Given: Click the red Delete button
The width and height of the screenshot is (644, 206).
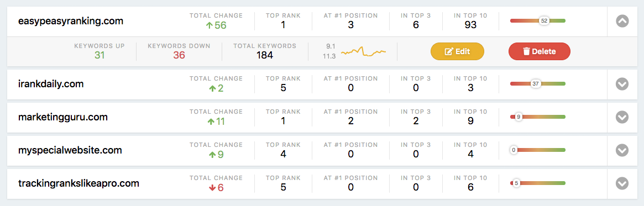Looking at the screenshot, I should click(x=540, y=51).
